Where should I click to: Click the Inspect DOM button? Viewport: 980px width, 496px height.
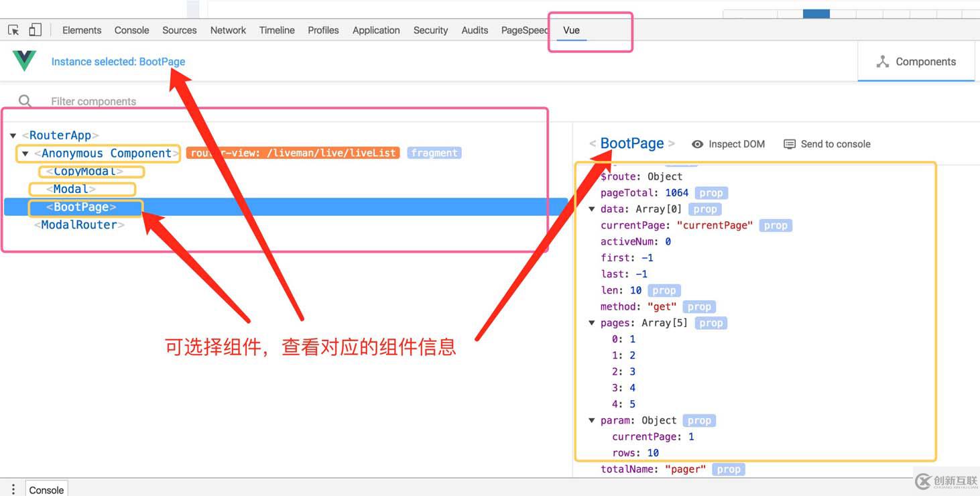tap(728, 144)
